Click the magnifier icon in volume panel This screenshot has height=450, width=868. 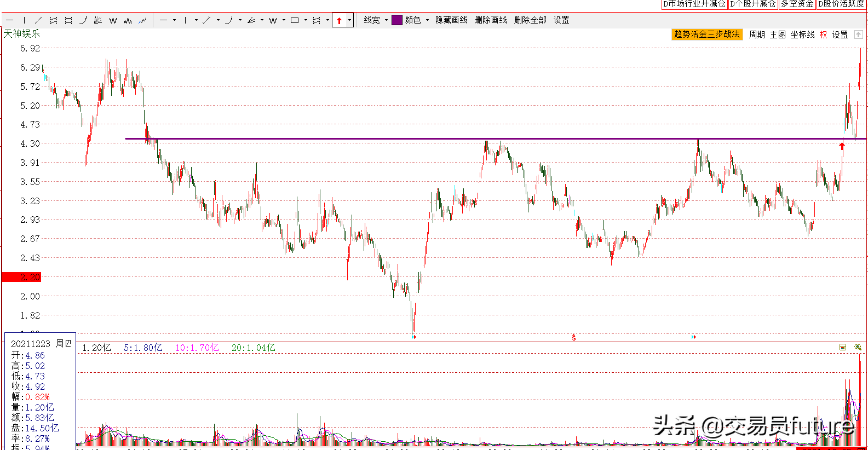[x=858, y=347]
